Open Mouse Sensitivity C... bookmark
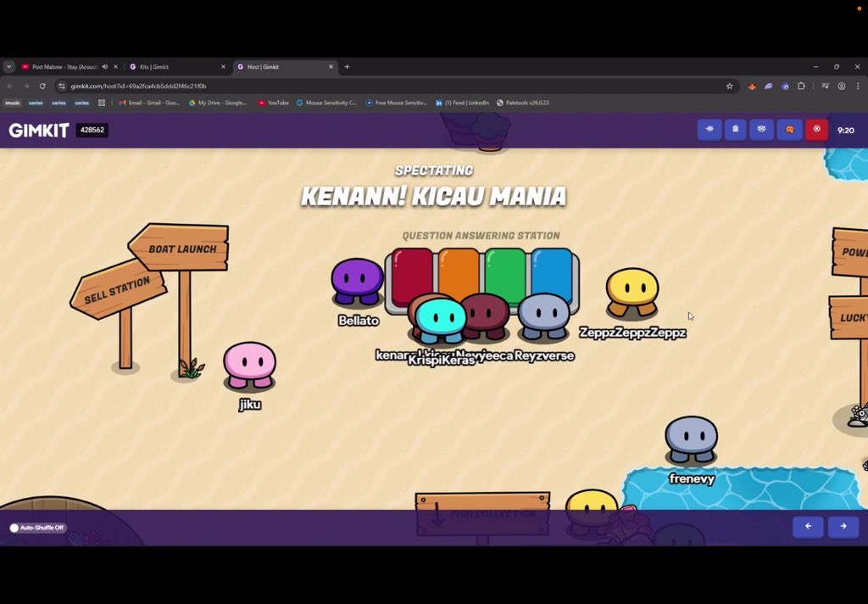The height and width of the screenshot is (604, 868). [x=326, y=103]
